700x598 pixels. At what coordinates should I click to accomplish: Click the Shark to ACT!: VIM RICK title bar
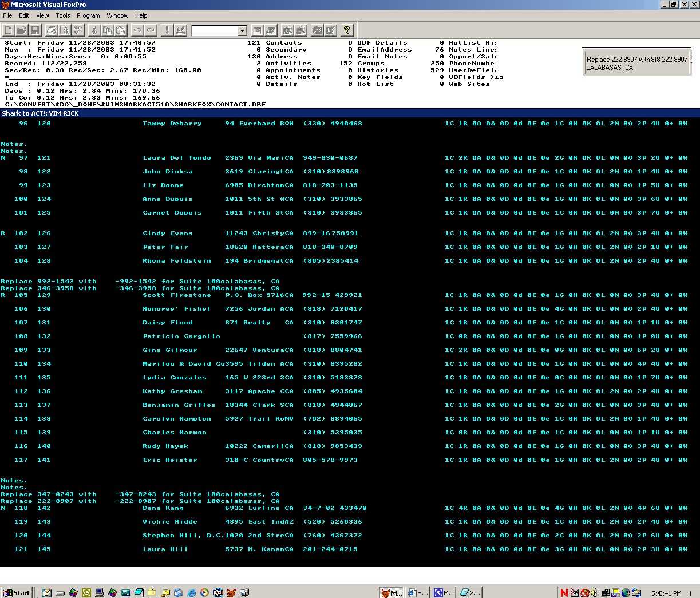[350, 113]
